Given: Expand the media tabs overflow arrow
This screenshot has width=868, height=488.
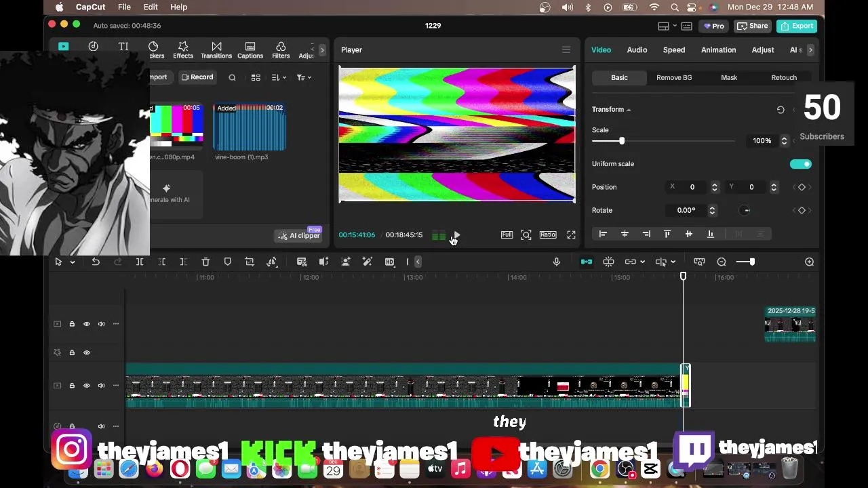Looking at the screenshot, I should [x=322, y=50].
